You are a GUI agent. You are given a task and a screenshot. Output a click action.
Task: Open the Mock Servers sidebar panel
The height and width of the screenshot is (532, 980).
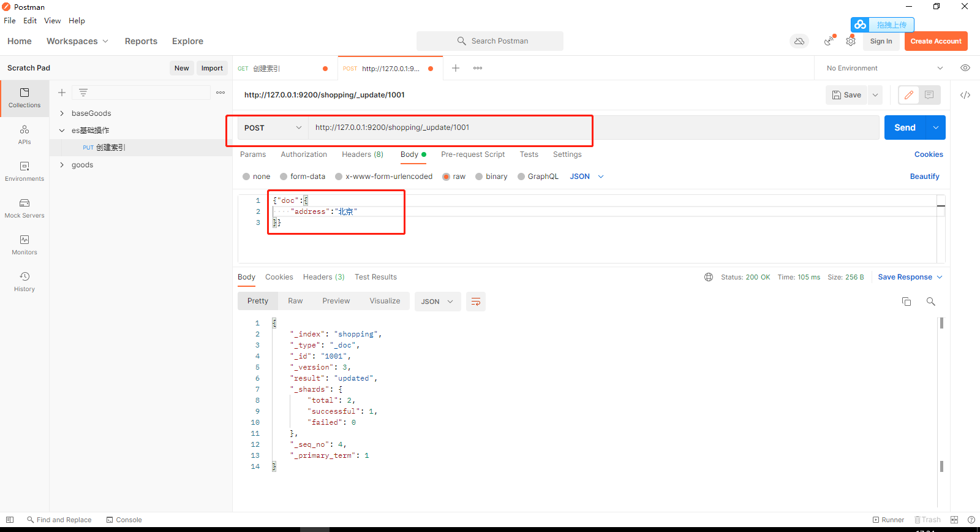24,208
